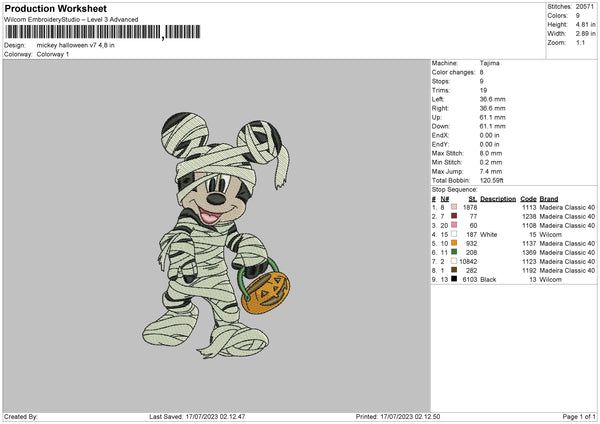Click the Max Stitch value 8.0 mm

491,153
